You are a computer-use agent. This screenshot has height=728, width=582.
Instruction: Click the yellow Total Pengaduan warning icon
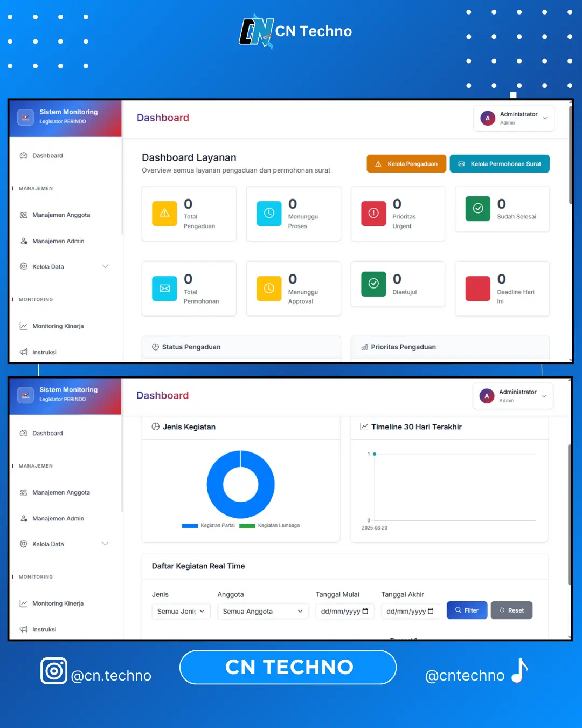[164, 213]
